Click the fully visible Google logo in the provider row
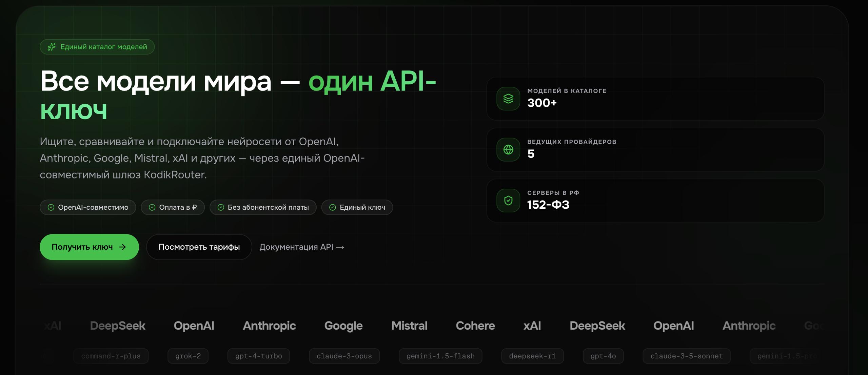The width and height of the screenshot is (868, 375). point(343,326)
